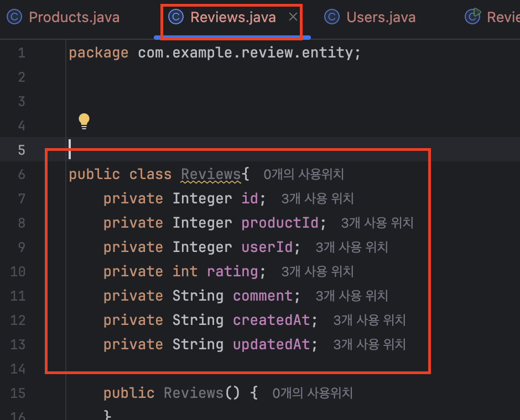Open the Users.java tab
The height and width of the screenshot is (420, 520).
point(370,17)
